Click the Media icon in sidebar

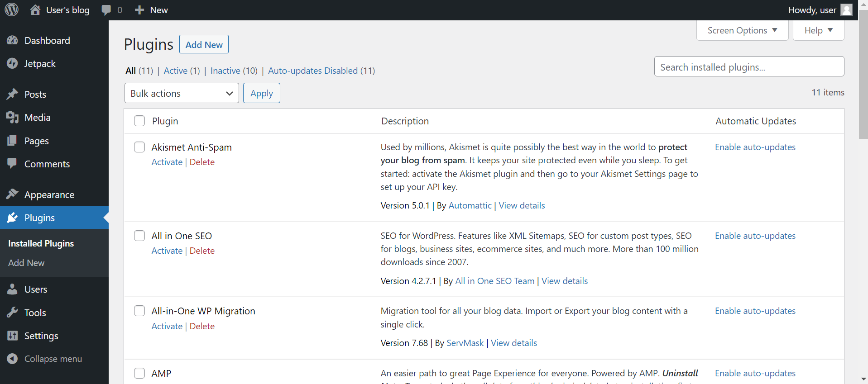(x=12, y=117)
